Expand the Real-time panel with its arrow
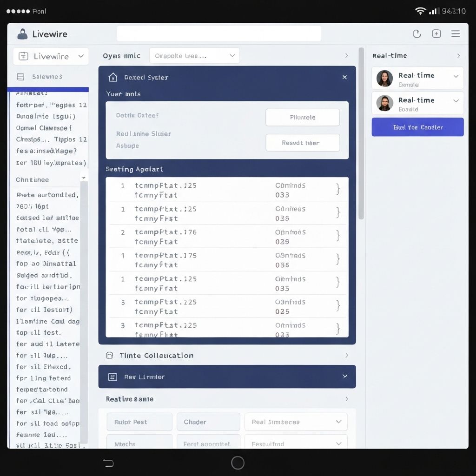 click(x=458, y=55)
